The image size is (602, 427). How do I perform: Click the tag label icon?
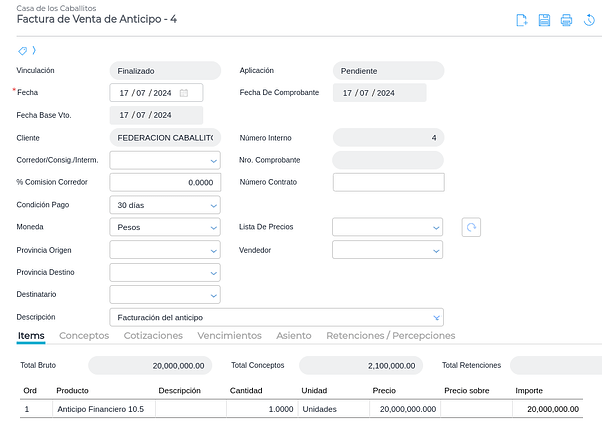[x=23, y=50]
